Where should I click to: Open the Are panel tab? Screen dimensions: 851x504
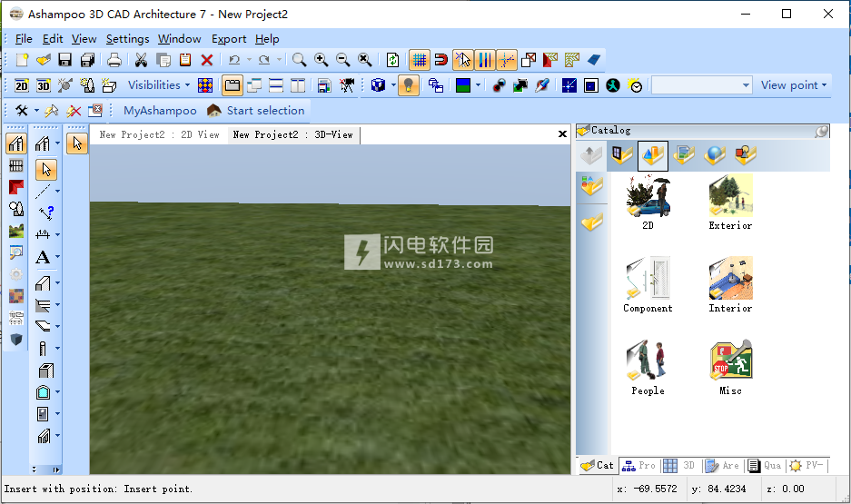(722, 466)
